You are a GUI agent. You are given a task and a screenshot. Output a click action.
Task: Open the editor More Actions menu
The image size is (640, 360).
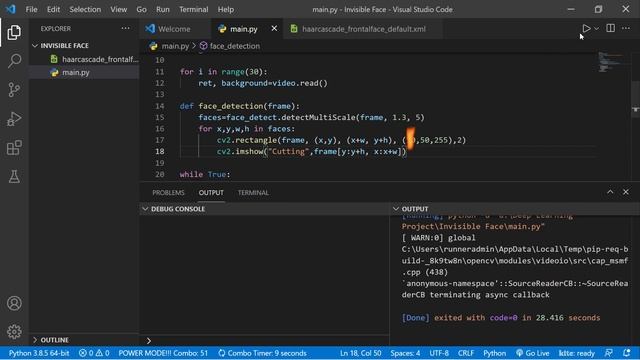pyautogui.click(x=626, y=28)
